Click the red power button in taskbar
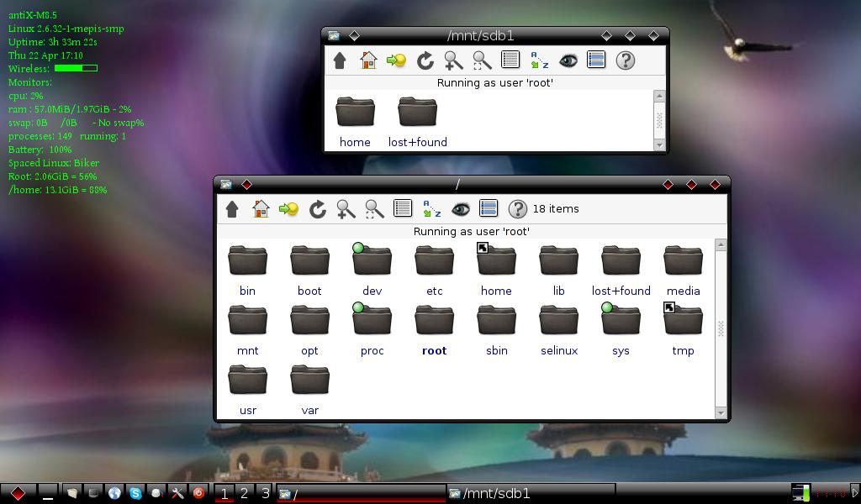The width and height of the screenshot is (861, 504). [198, 493]
